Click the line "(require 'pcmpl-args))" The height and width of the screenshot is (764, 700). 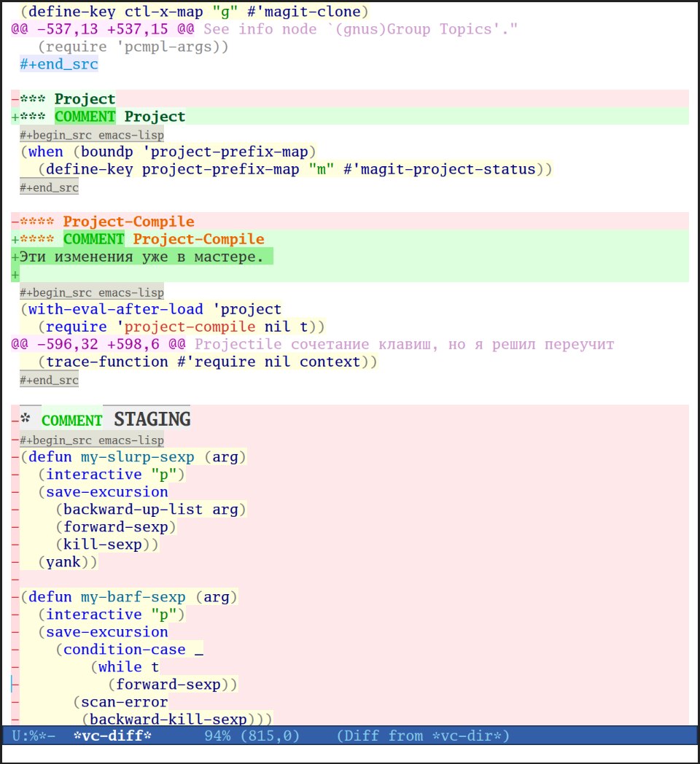click(x=133, y=47)
